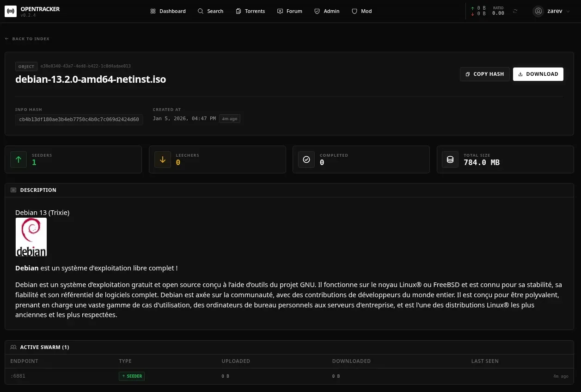Click the orange leechers down-arrow icon

tap(163, 159)
